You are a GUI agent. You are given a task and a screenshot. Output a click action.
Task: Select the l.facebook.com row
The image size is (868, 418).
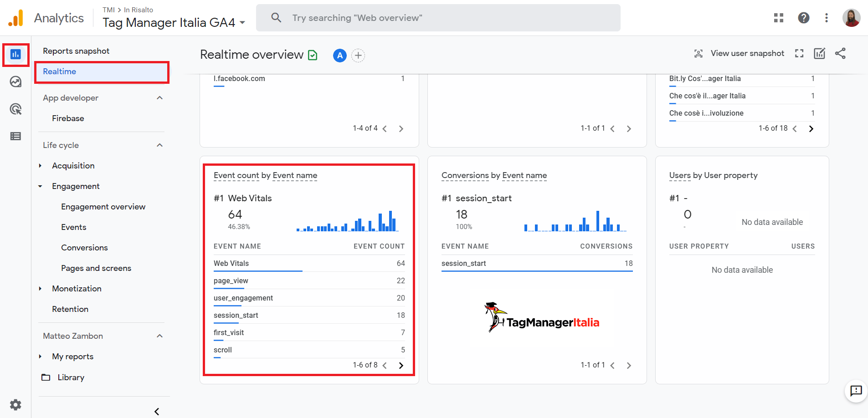click(x=309, y=79)
